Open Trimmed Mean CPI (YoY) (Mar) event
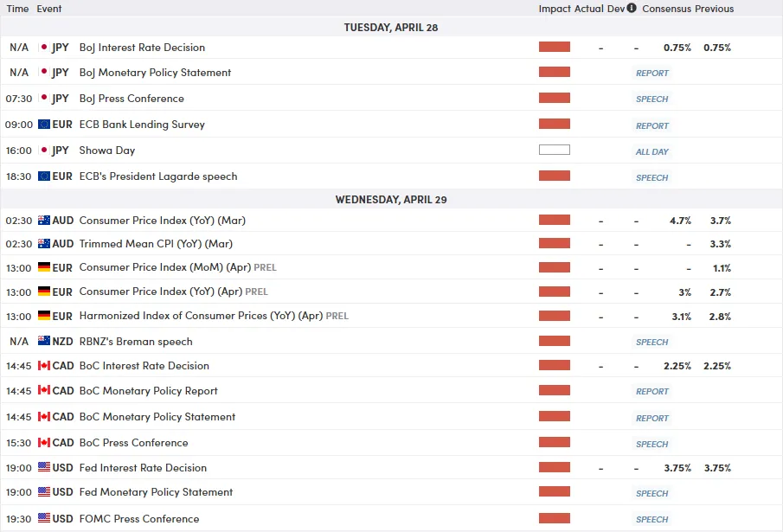This screenshot has width=783, height=532. pos(156,244)
